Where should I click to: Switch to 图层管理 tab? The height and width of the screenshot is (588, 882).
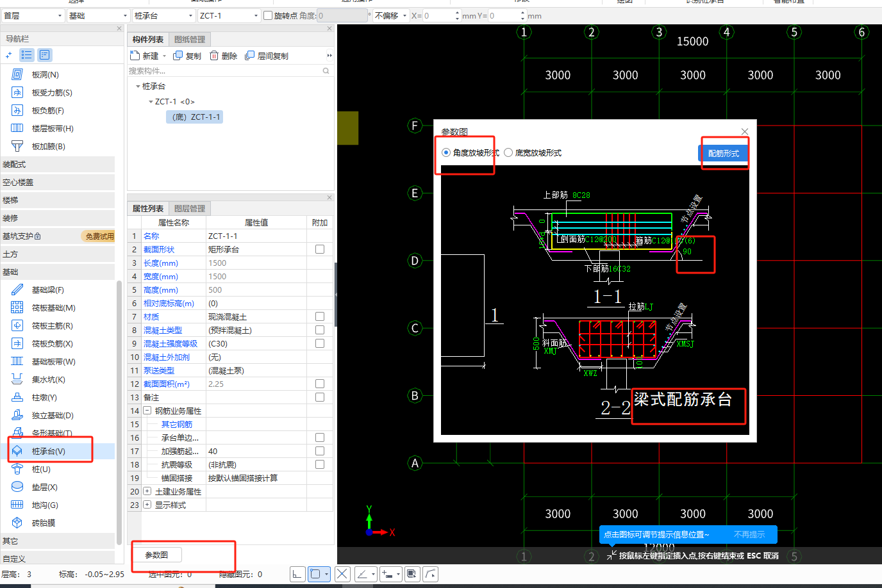click(x=190, y=209)
